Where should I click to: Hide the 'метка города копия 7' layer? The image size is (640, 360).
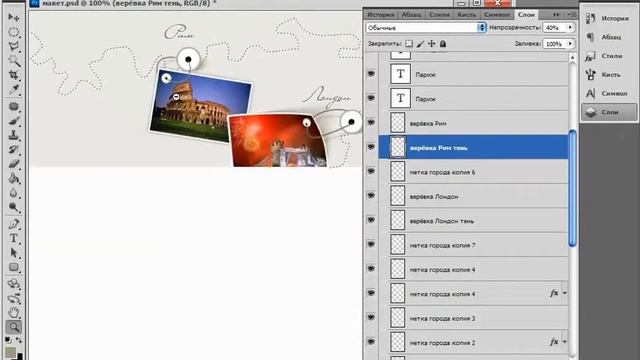tap(371, 244)
